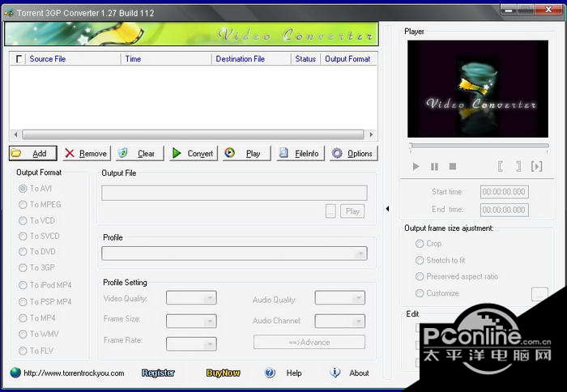The height and width of the screenshot is (392, 567).
Task: Choose Stretch to fit adjustment
Action: pos(441,260)
